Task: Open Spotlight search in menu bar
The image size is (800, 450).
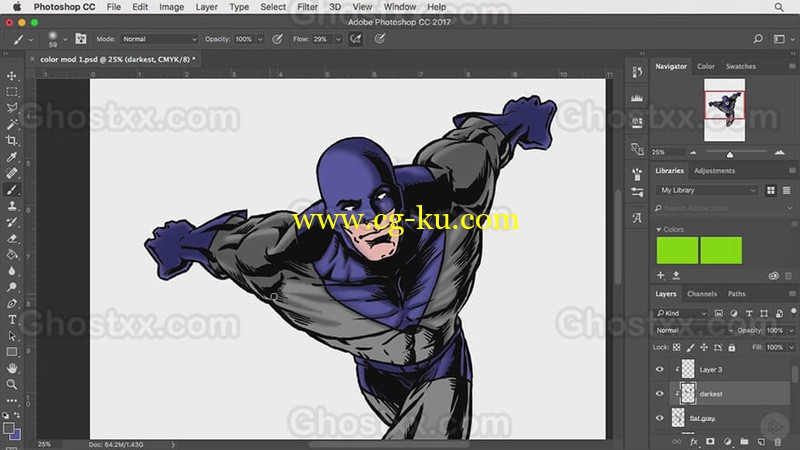Action: pos(779,7)
